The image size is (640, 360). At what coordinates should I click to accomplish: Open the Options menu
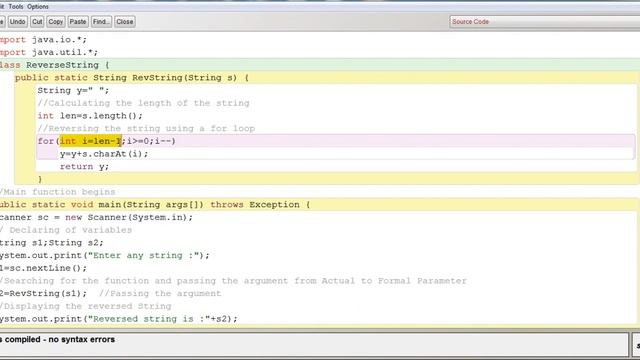point(38,7)
